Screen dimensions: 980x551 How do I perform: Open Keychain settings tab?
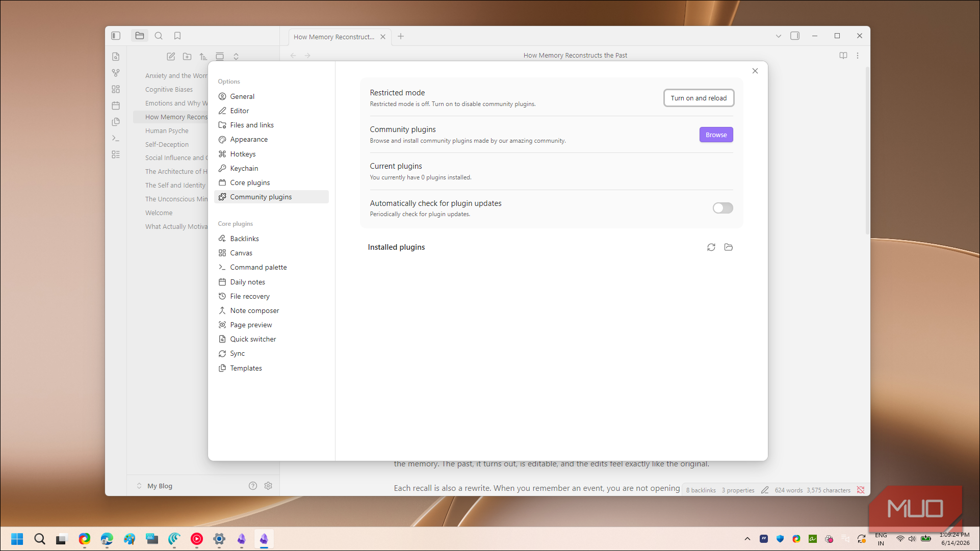click(x=271, y=168)
